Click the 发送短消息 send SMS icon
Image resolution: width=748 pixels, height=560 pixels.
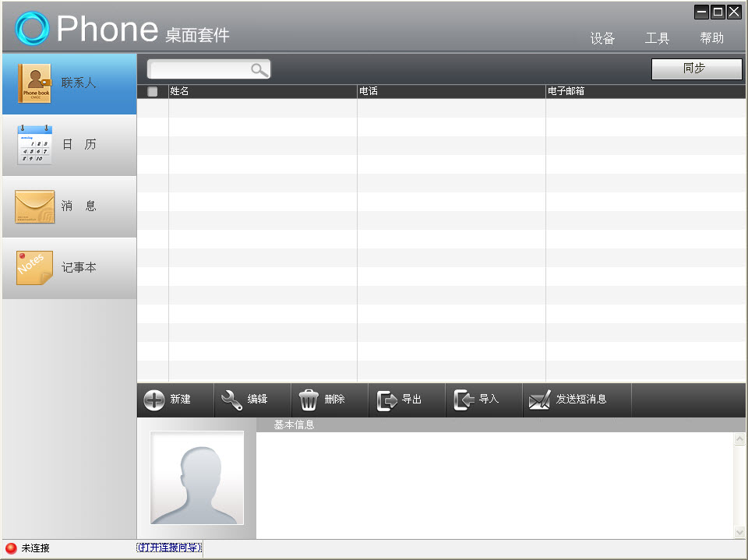click(538, 400)
